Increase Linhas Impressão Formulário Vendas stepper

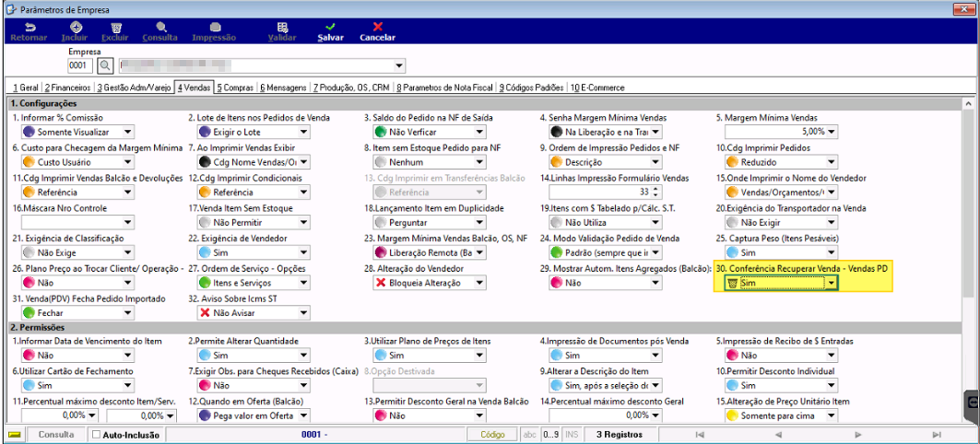click(655, 189)
